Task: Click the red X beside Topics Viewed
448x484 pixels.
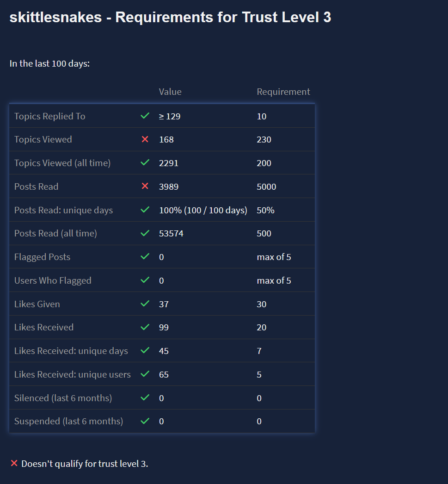Action: [x=145, y=139]
